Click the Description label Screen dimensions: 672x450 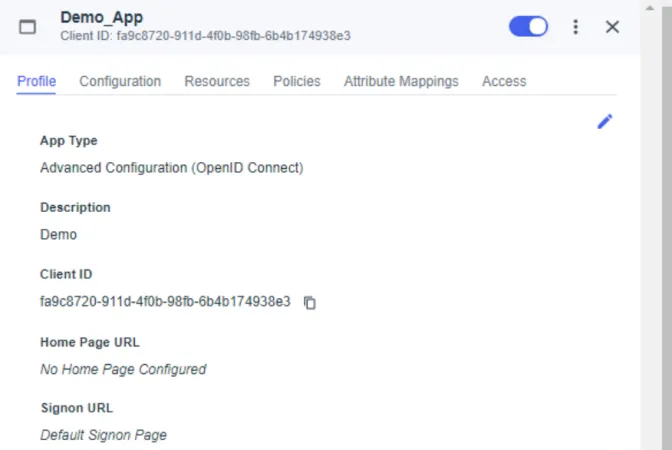pos(75,207)
